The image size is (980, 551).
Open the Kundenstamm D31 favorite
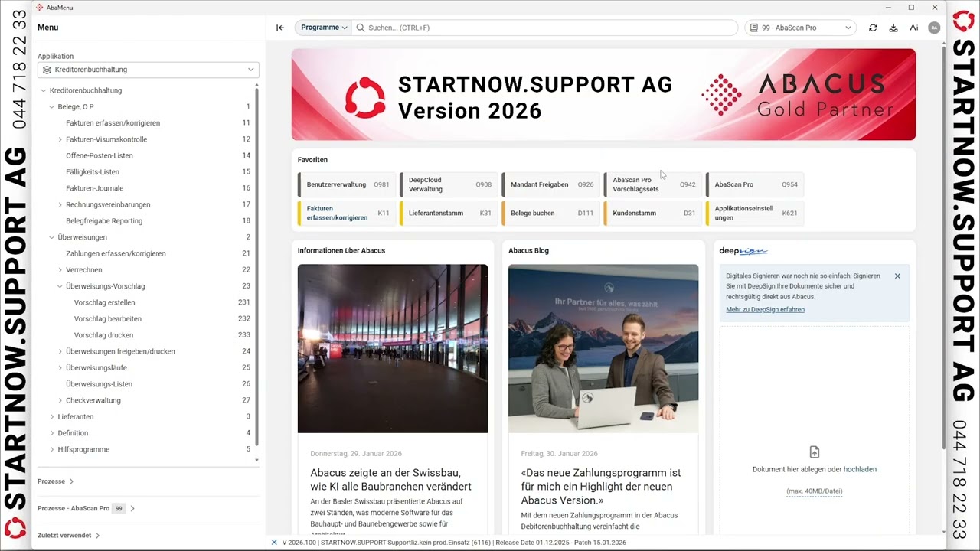click(x=653, y=214)
